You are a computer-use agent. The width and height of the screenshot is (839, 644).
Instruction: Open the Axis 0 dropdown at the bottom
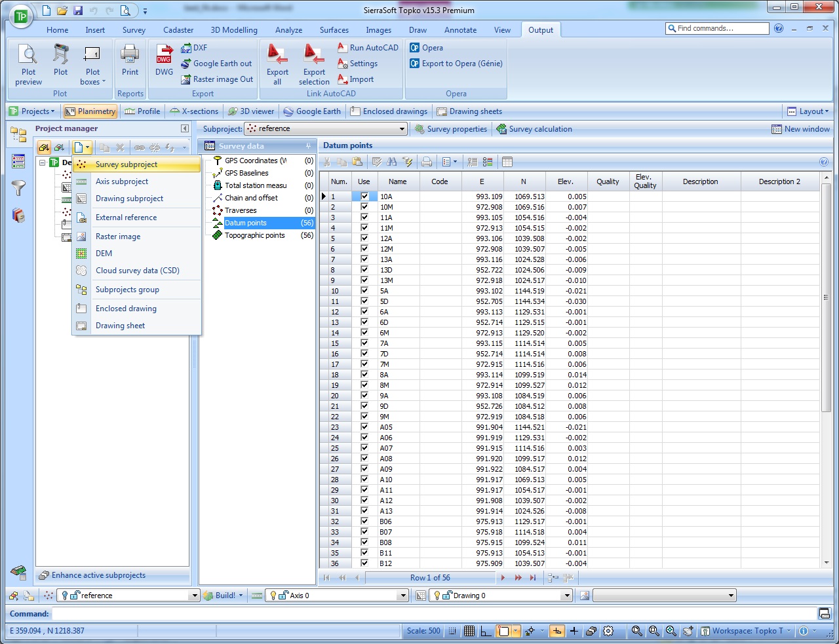pyautogui.click(x=404, y=595)
